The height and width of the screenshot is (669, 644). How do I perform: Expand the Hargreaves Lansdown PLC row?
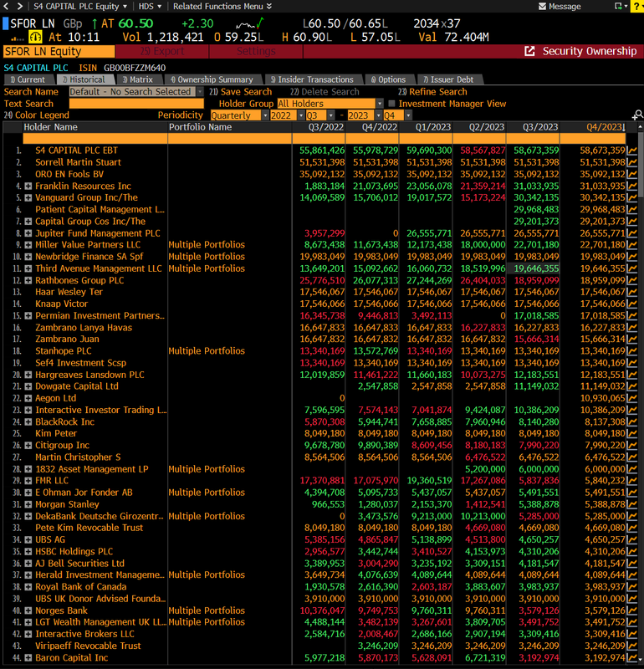click(28, 375)
